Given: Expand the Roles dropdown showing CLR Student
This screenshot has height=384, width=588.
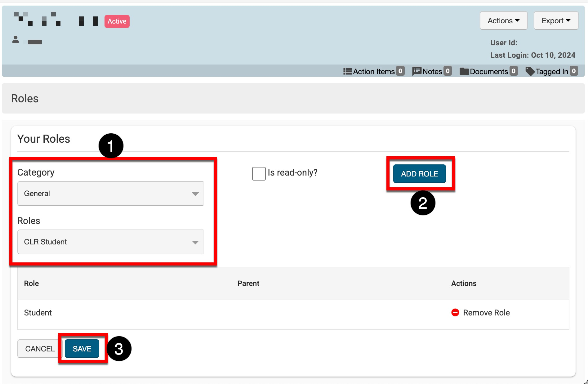Looking at the screenshot, I should click(110, 242).
